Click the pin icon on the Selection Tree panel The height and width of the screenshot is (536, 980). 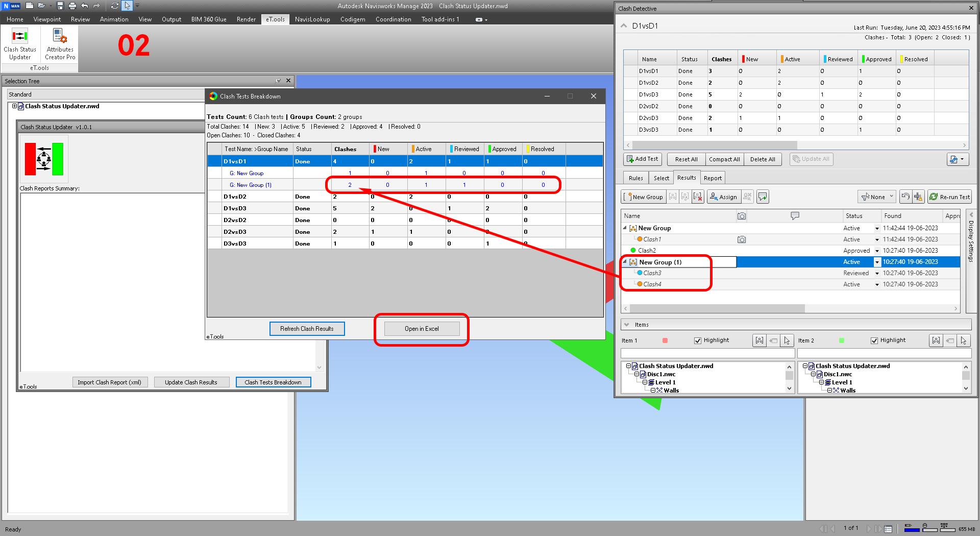tap(278, 81)
